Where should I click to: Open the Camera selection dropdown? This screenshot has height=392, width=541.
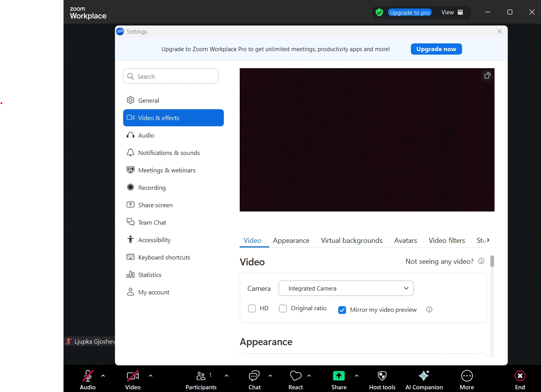(346, 288)
